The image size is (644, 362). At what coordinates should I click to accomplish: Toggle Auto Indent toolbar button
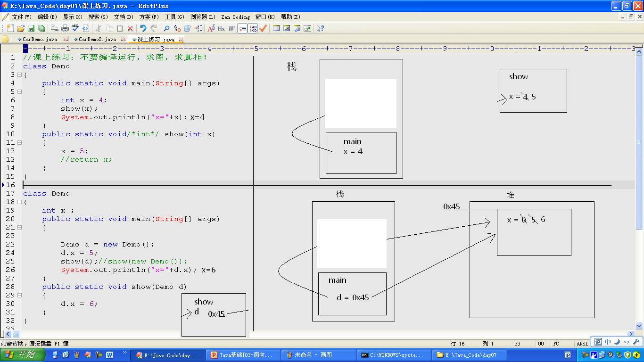coord(242,28)
